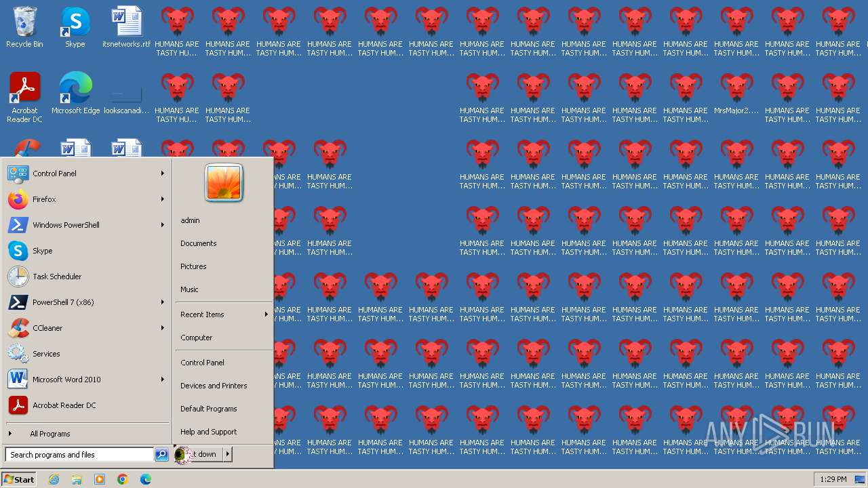Screen dimensions: 868x488
Task: Open Internet Explorer from taskbar
Action: [x=54, y=479]
